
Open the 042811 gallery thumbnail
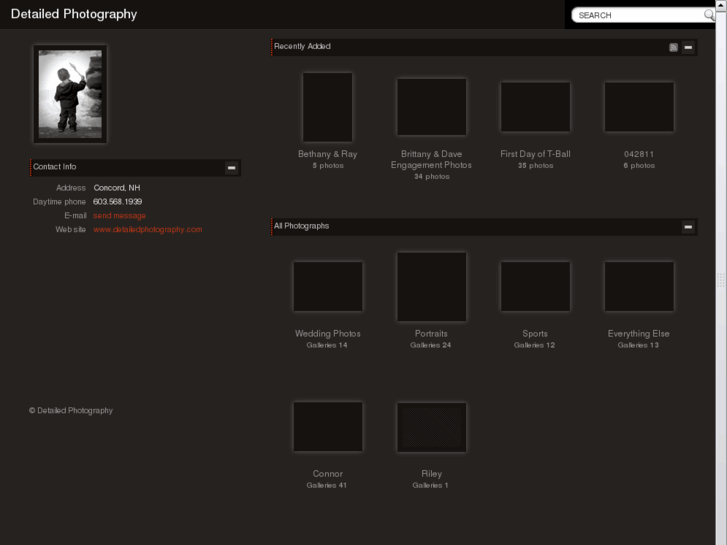639,107
